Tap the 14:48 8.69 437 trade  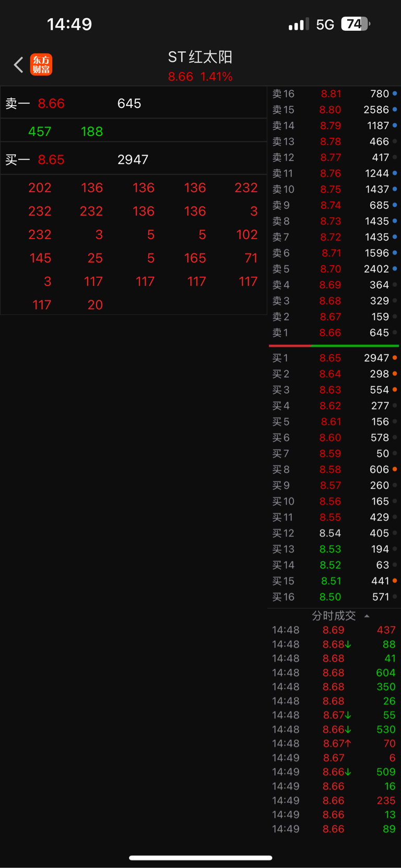(334, 630)
